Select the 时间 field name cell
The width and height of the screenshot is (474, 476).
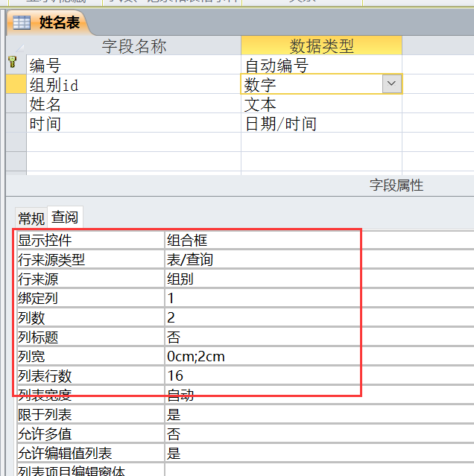(x=134, y=124)
